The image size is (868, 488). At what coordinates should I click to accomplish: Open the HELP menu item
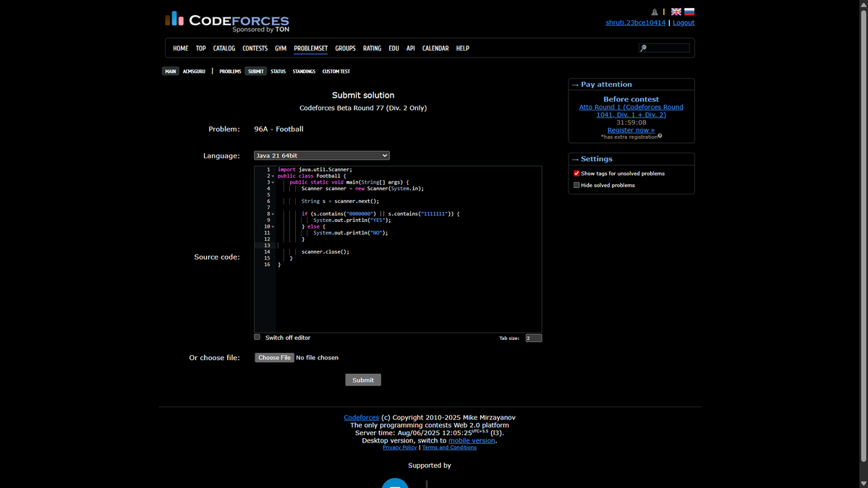pyautogui.click(x=463, y=48)
